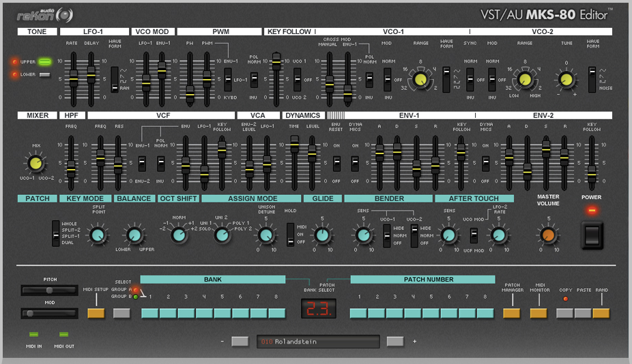Click the Unison Detune knob
This screenshot has height=364, width=632.
pyautogui.click(x=265, y=235)
